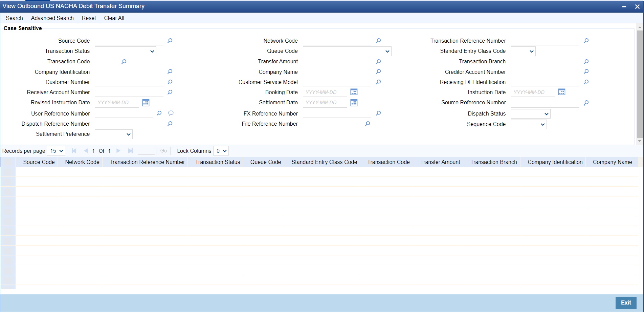Open lookup for Transfer Amount field
This screenshot has width=644, height=313.
coord(378,62)
